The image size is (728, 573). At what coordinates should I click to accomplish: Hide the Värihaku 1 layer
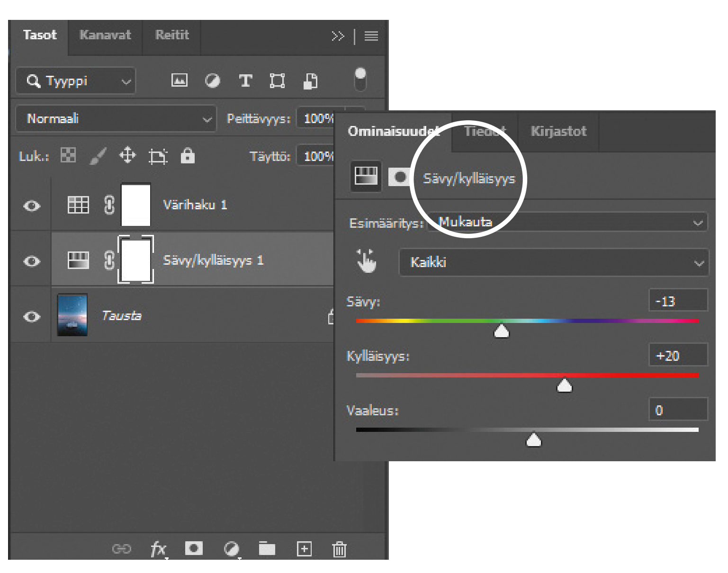click(32, 206)
